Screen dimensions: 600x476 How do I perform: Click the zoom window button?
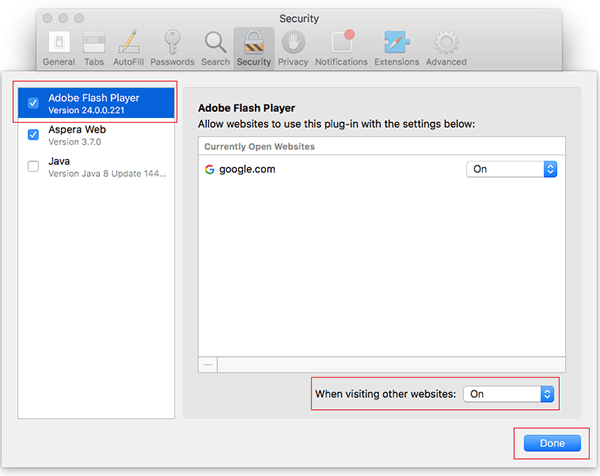(79, 18)
